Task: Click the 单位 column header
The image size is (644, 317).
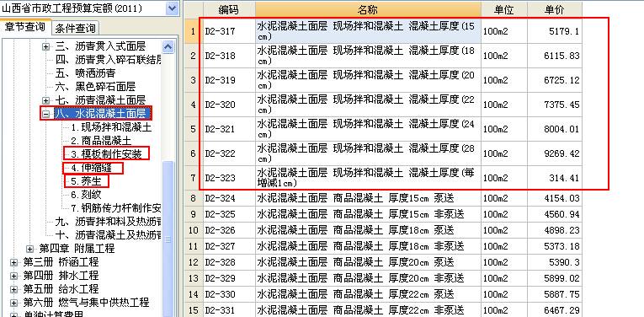Action: point(504,10)
